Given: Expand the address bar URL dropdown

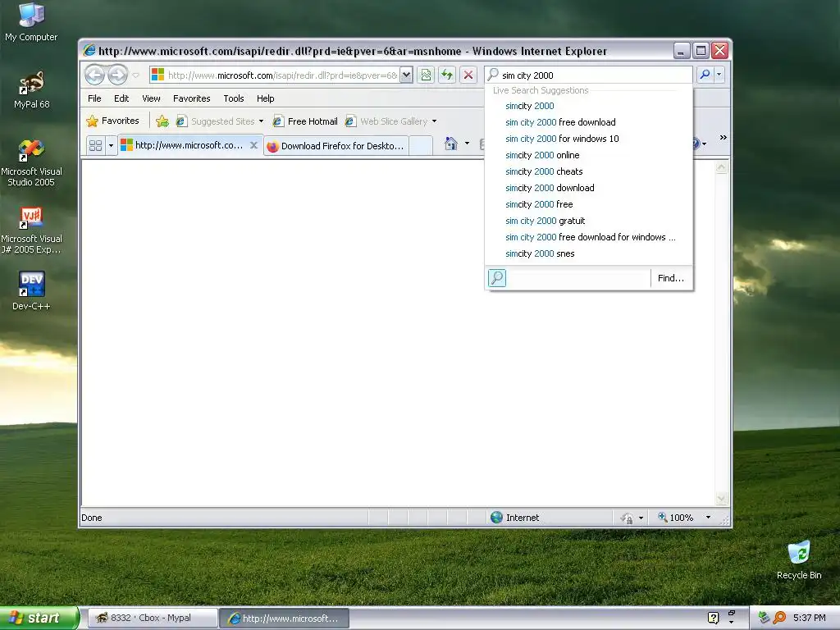Looking at the screenshot, I should point(407,75).
